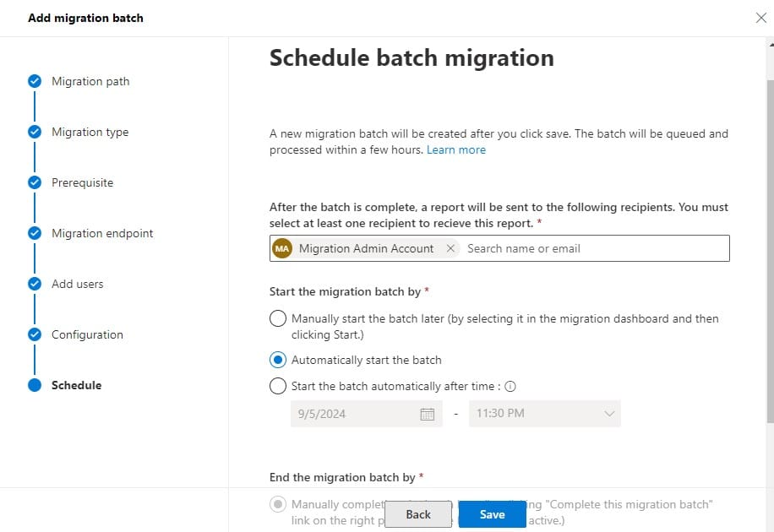Select automatically start the batch option
The width and height of the screenshot is (774, 532).
pyautogui.click(x=278, y=359)
